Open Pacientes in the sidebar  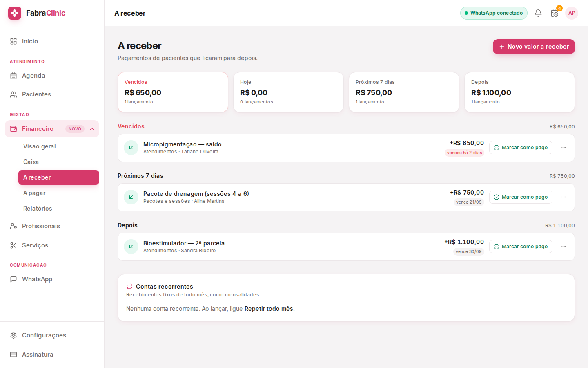pyautogui.click(x=52, y=94)
